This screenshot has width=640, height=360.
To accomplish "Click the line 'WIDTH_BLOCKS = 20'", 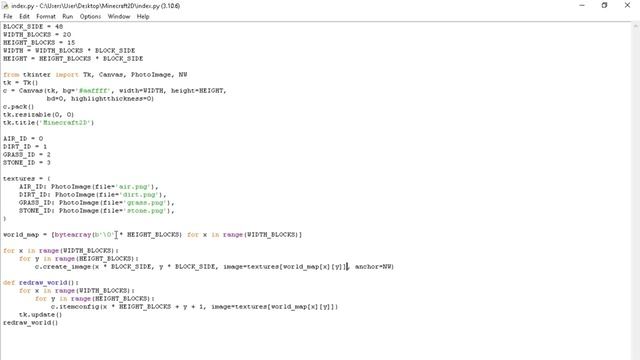I will (x=37, y=35).
